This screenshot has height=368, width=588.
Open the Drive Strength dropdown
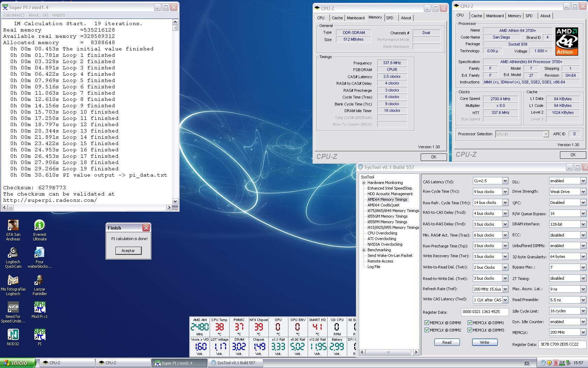583,192
